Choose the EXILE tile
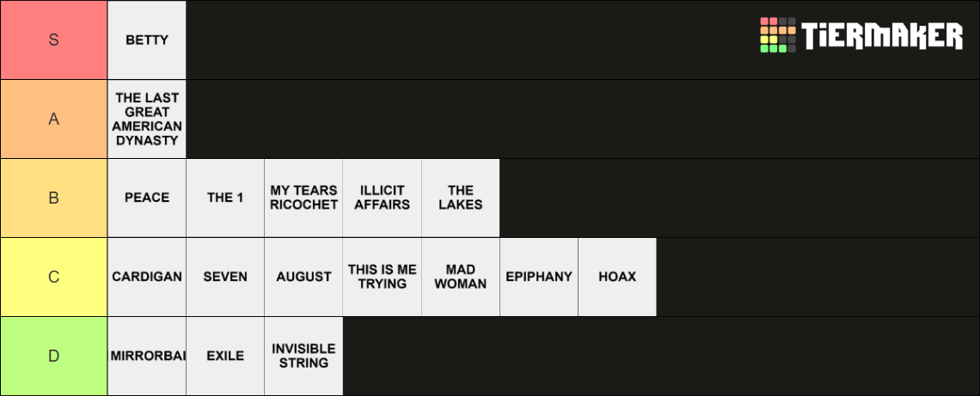Screen dimensions: 980x396 [225, 356]
